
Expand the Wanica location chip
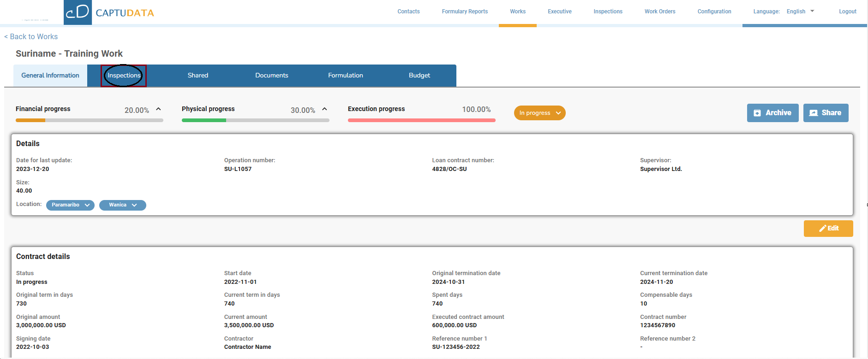point(122,205)
